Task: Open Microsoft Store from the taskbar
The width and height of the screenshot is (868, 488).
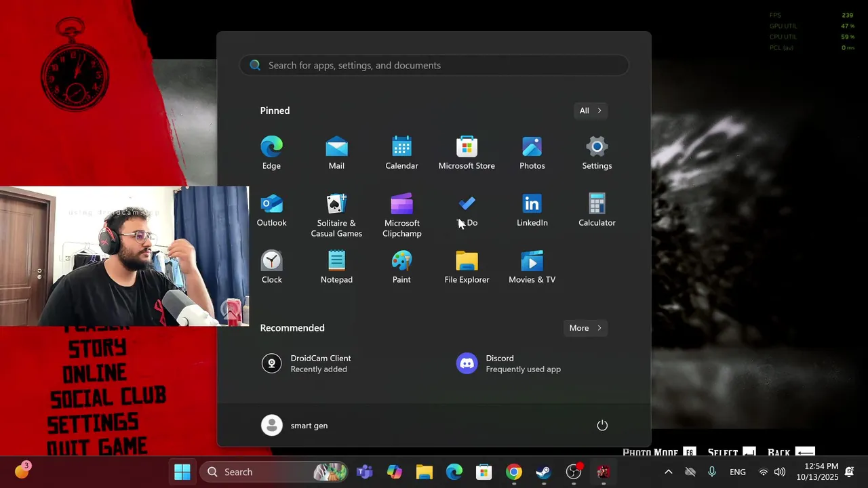Action: [x=484, y=472]
